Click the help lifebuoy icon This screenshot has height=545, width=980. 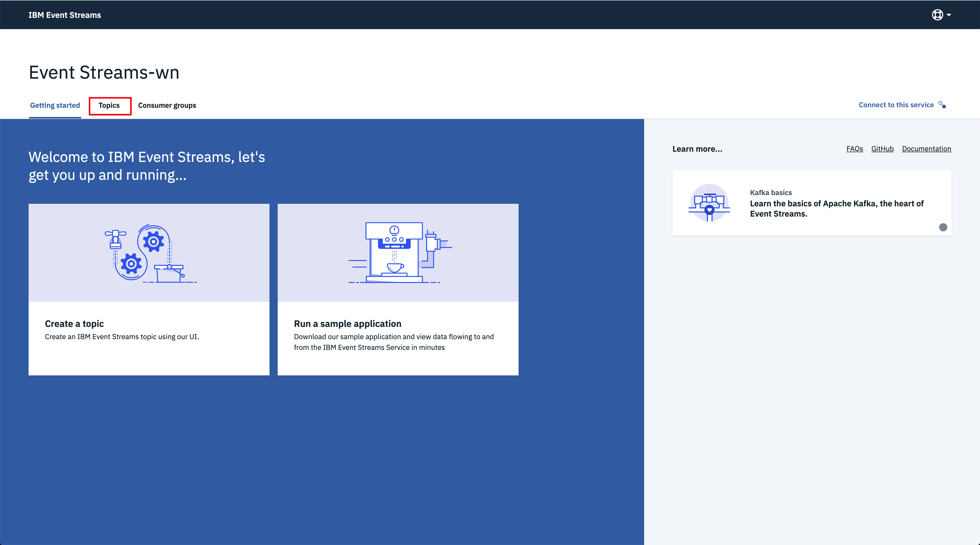coord(937,15)
